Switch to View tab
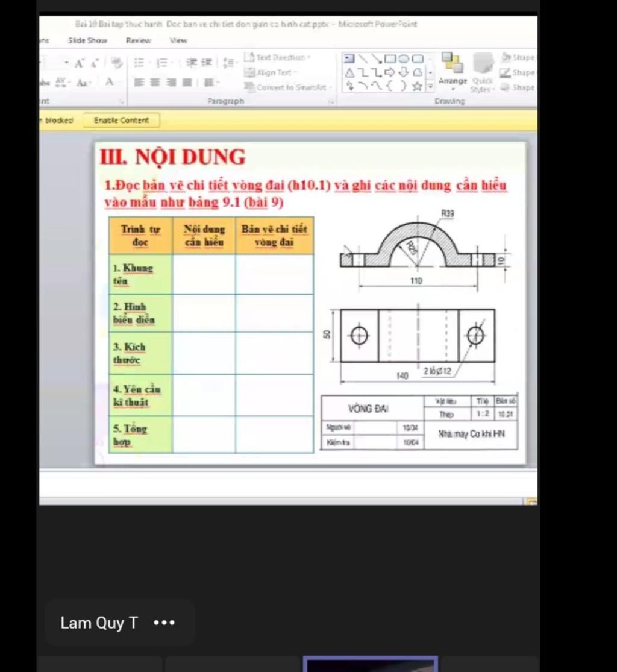617x672 pixels. [178, 40]
